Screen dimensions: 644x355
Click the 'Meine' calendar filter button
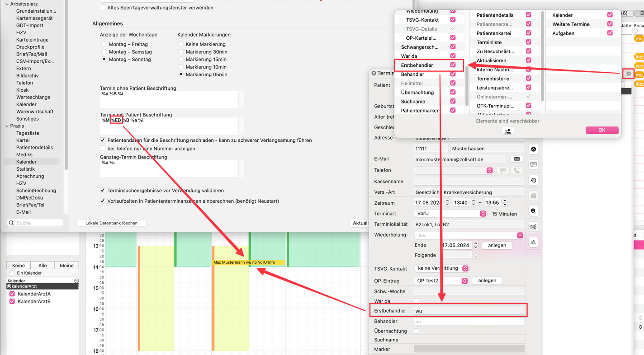[x=66, y=266]
